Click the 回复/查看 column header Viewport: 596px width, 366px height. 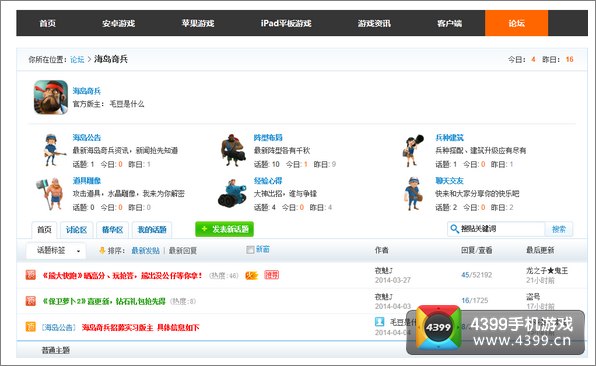477,250
